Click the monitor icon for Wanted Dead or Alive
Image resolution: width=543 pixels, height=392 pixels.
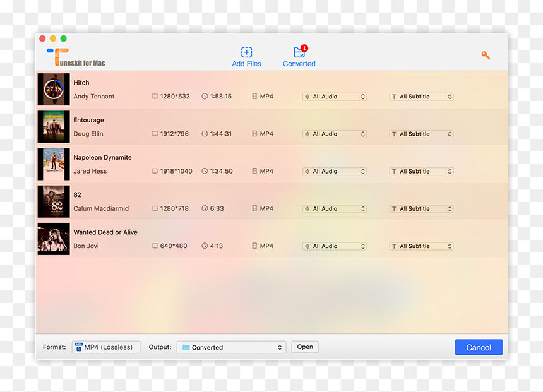tap(155, 246)
